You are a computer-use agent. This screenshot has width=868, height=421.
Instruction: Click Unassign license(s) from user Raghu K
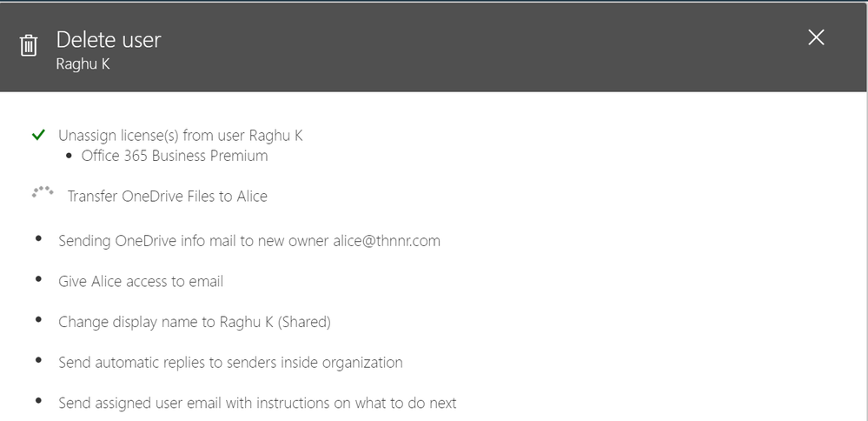[181, 136]
